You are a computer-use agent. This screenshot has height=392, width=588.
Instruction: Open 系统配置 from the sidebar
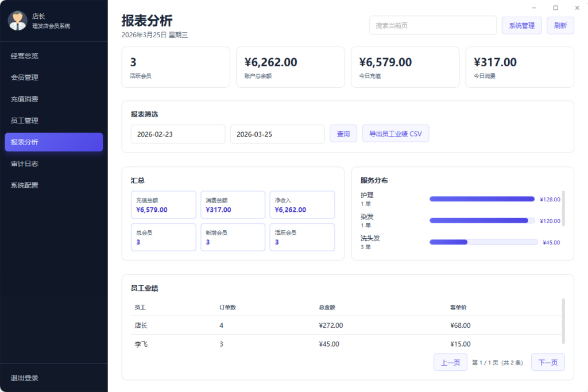coord(53,185)
